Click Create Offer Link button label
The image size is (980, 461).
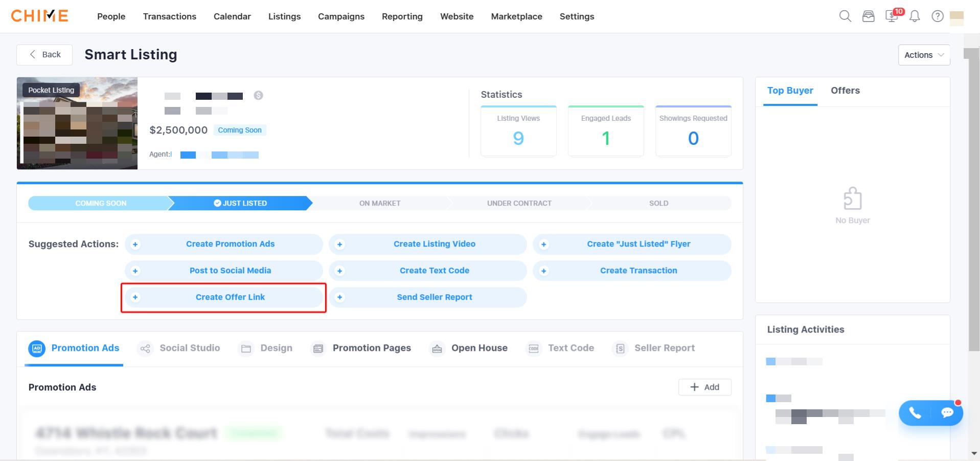click(230, 297)
